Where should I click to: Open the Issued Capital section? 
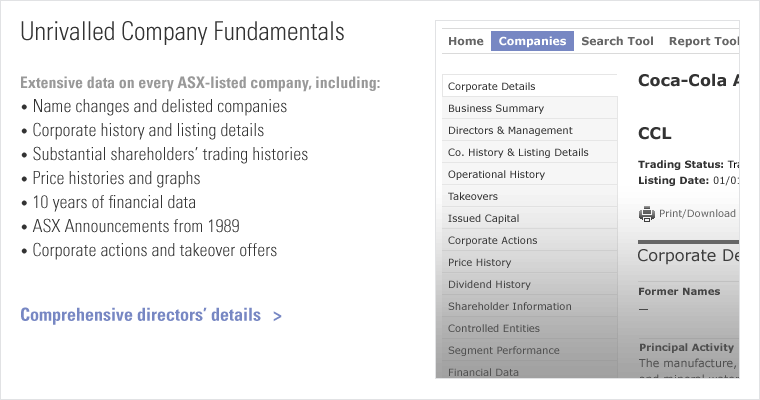coord(483,219)
